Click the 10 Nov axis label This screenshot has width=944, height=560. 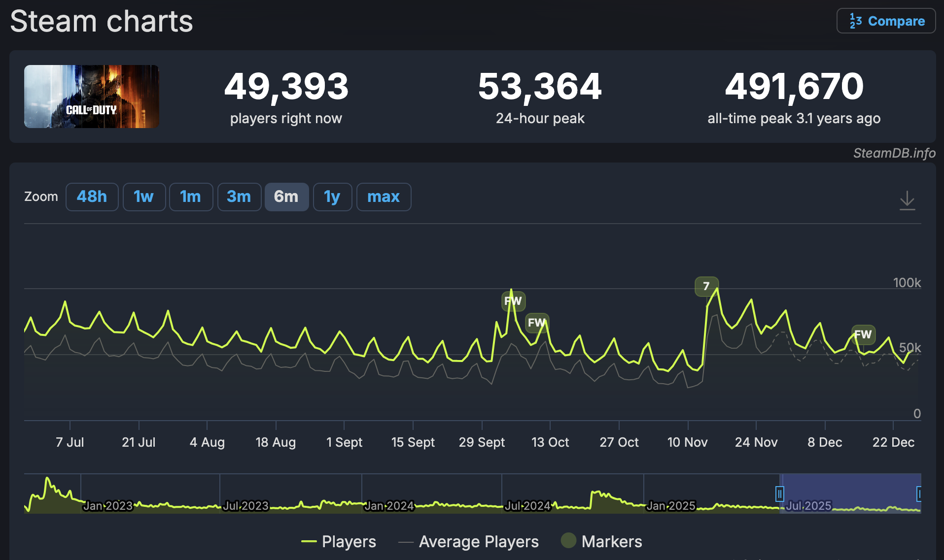(x=688, y=442)
